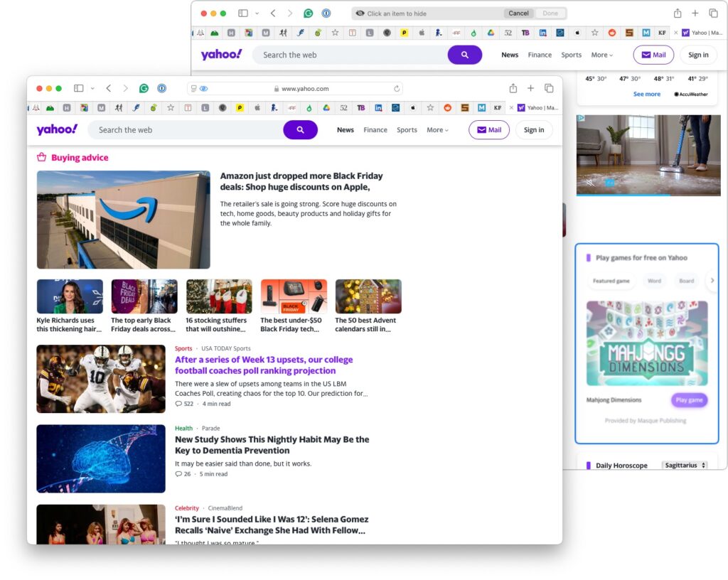The image size is (728, 580).
Task: Show tab overview in the front Safari window
Action: coord(549,88)
